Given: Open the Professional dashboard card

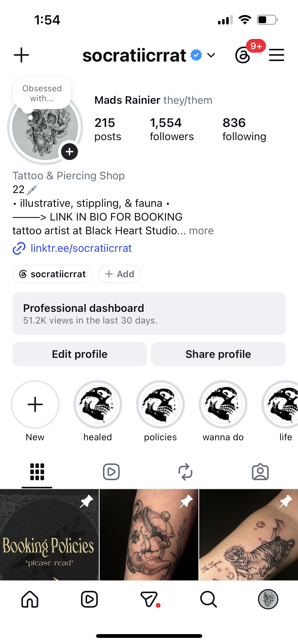Looking at the screenshot, I should (149, 314).
